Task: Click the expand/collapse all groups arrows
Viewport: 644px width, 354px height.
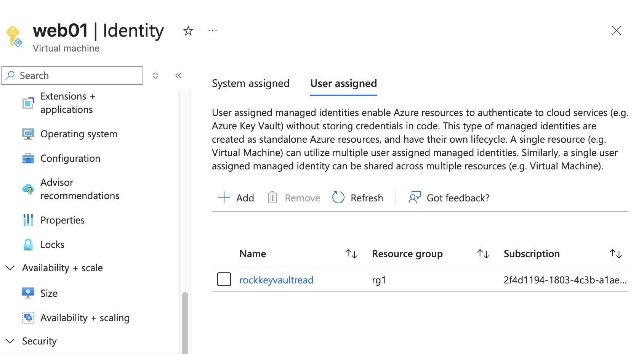Action: tap(155, 76)
